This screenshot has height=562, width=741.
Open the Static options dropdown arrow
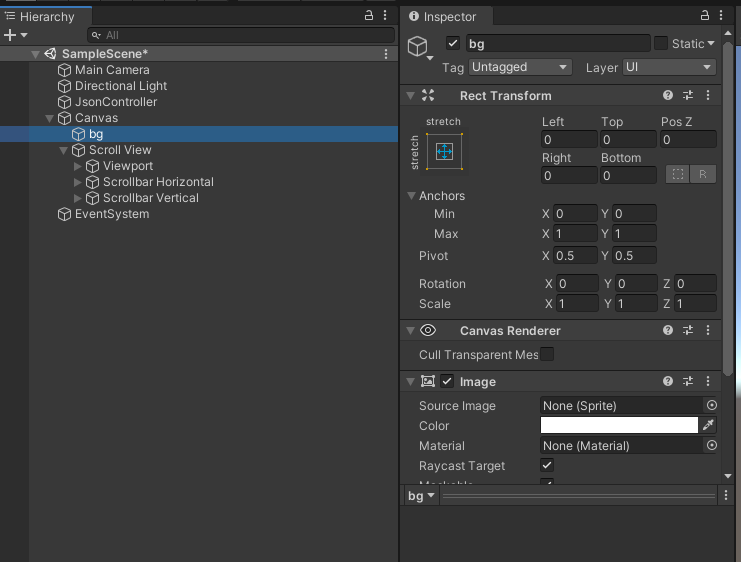711,43
